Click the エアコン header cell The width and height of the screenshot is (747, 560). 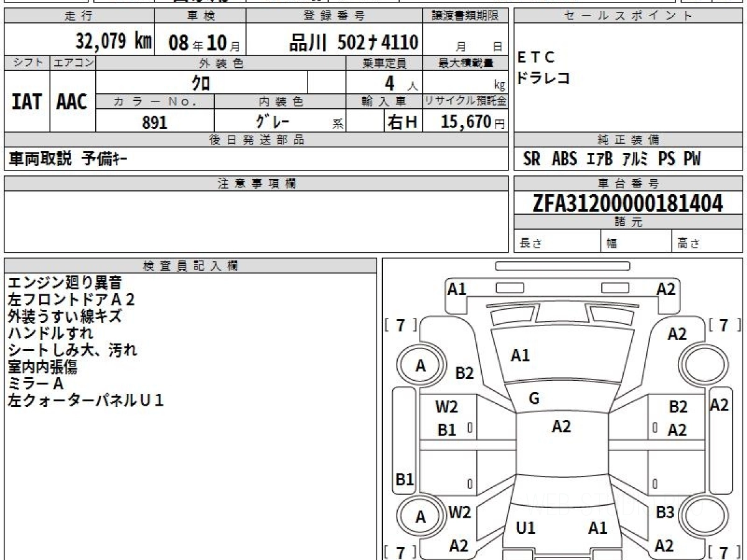(73, 63)
